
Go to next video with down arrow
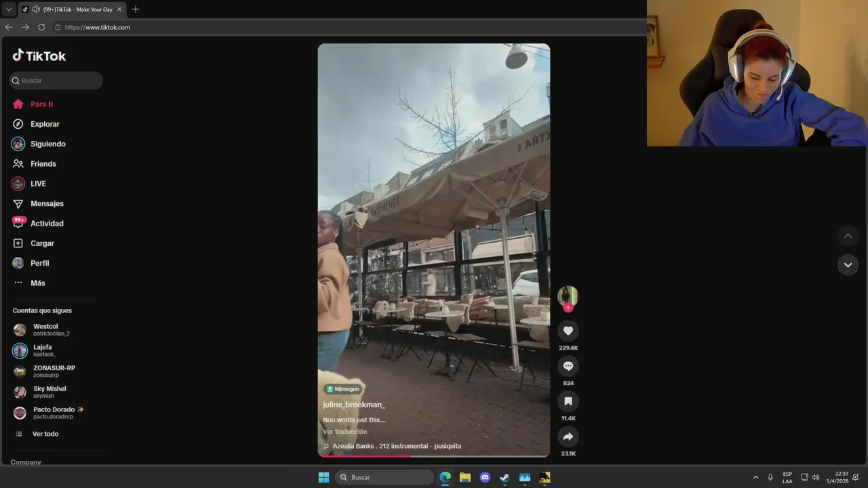click(x=848, y=265)
